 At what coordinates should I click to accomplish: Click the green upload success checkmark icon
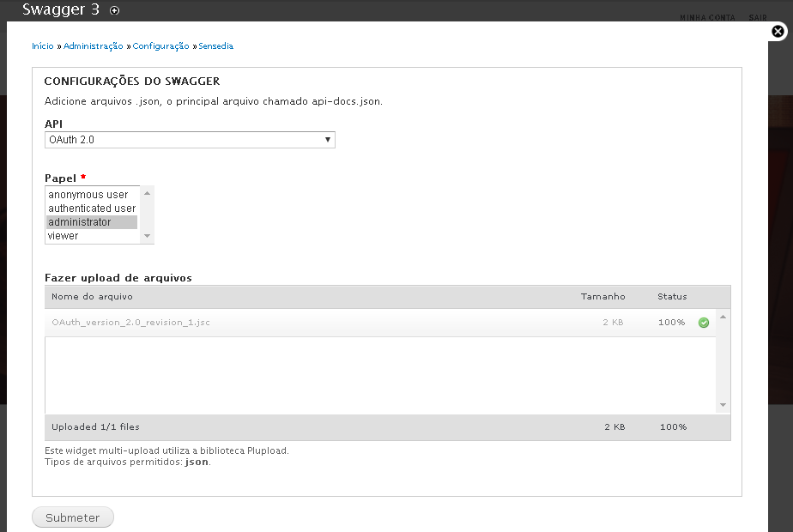coord(704,323)
